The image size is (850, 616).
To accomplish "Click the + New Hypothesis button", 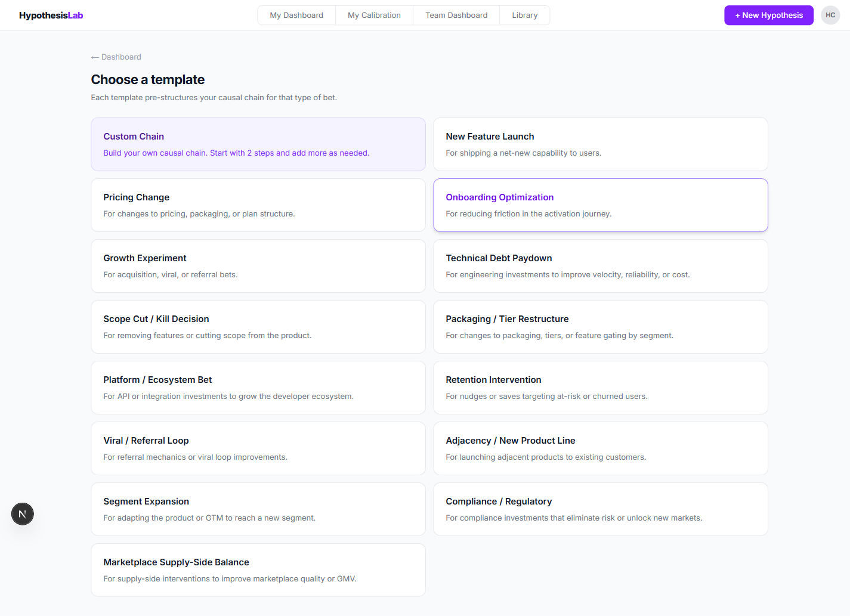I will point(769,16).
